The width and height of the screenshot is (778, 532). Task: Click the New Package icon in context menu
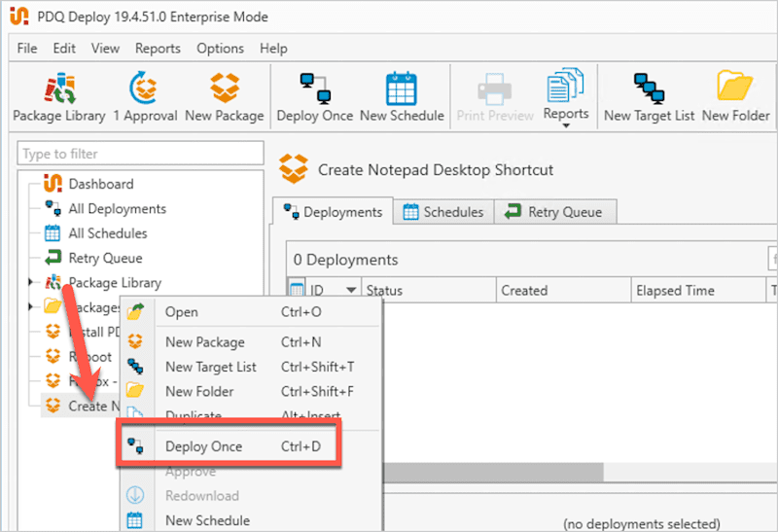point(135,341)
